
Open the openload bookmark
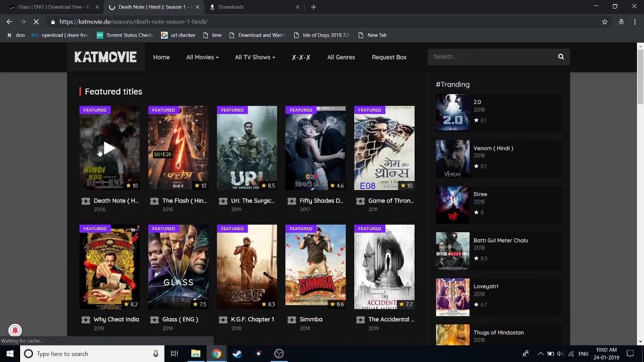[60, 35]
